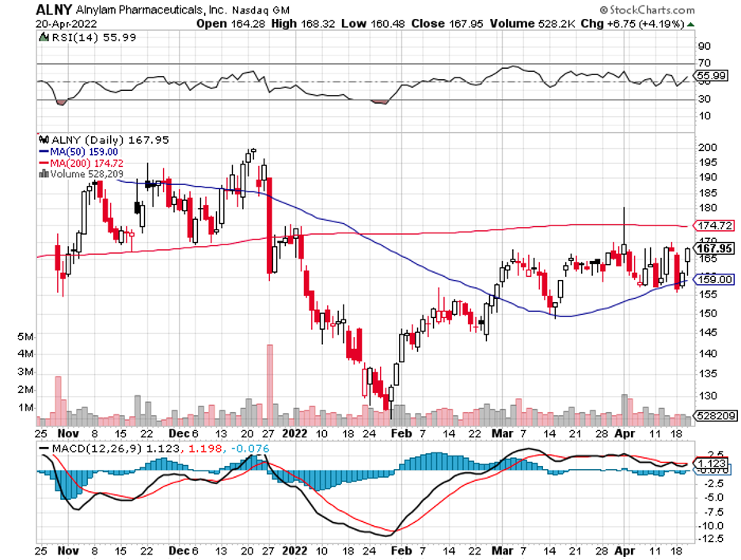Click the 174.72 MA(200) price tag

(714, 225)
